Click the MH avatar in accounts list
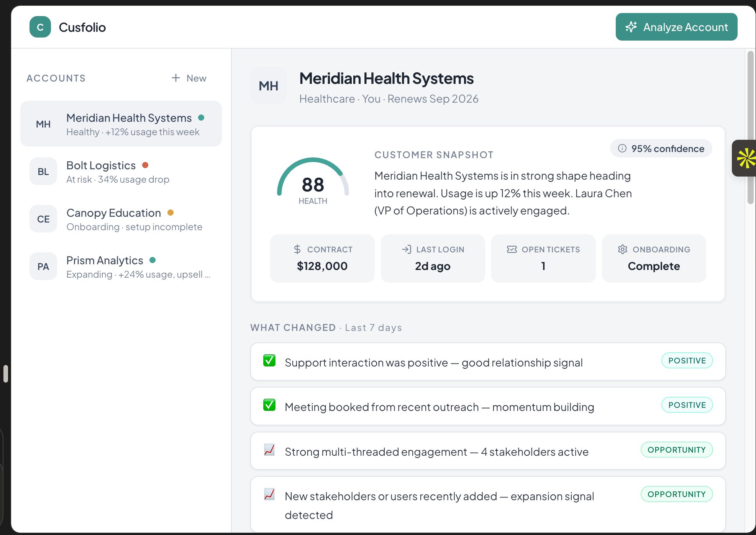 pos(43,124)
